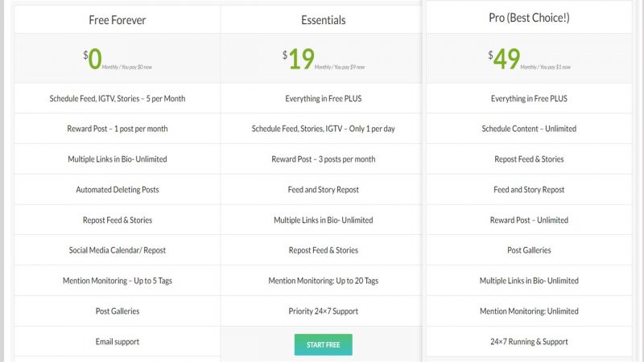The image size is (644, 362).
Task: Click the START FREE button under Essentials
Action: pyautogui.click(x=323, y=345)
